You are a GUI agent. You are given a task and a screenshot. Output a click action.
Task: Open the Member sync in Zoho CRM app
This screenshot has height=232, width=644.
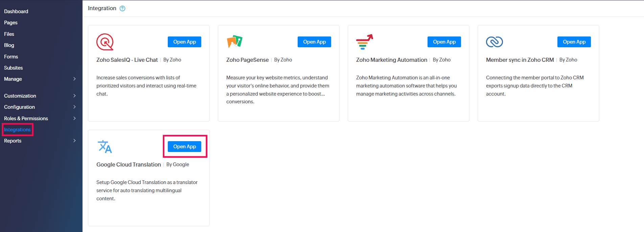coord(574,42)
